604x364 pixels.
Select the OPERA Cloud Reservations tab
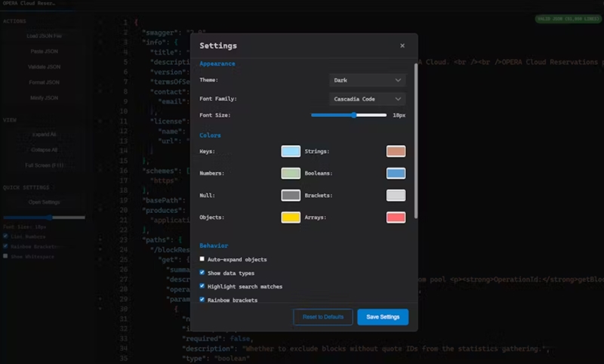point(34,4)
